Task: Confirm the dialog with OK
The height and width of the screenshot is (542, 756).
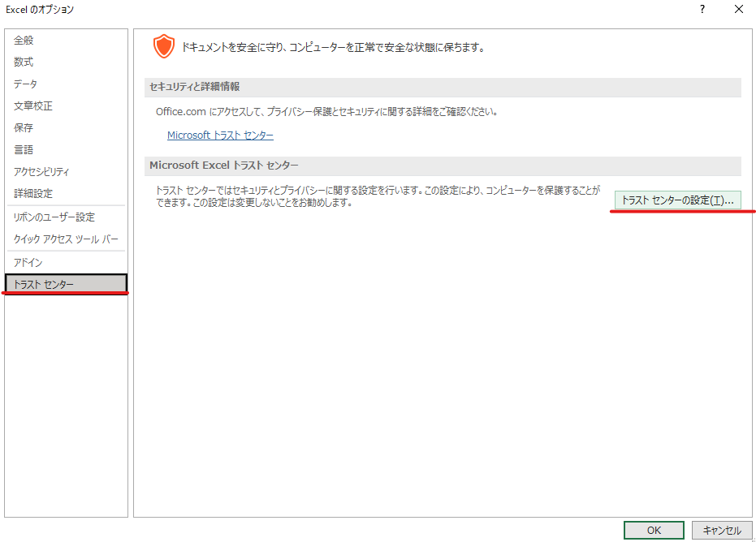Action: pos(654,530)
